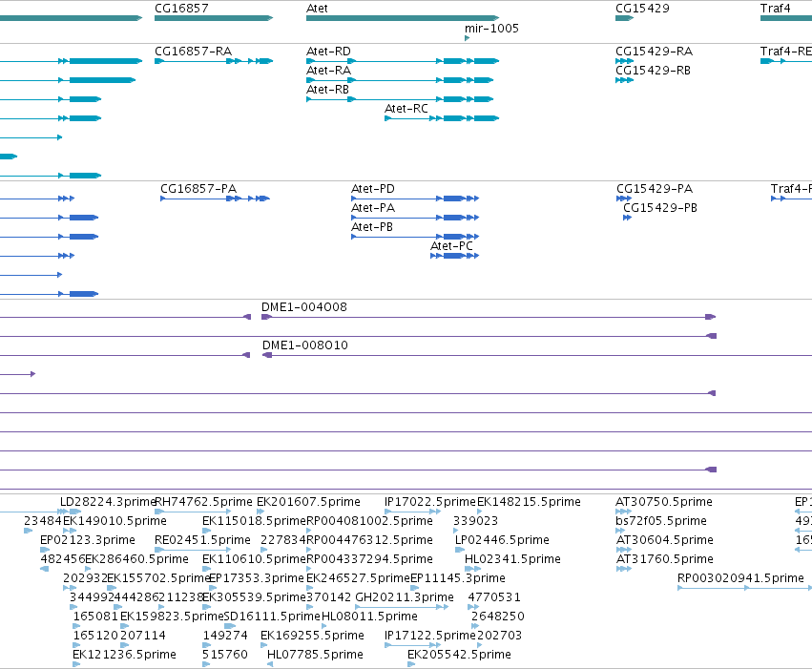
Task: Click feature 2648250
Action: tap(498, 617)
